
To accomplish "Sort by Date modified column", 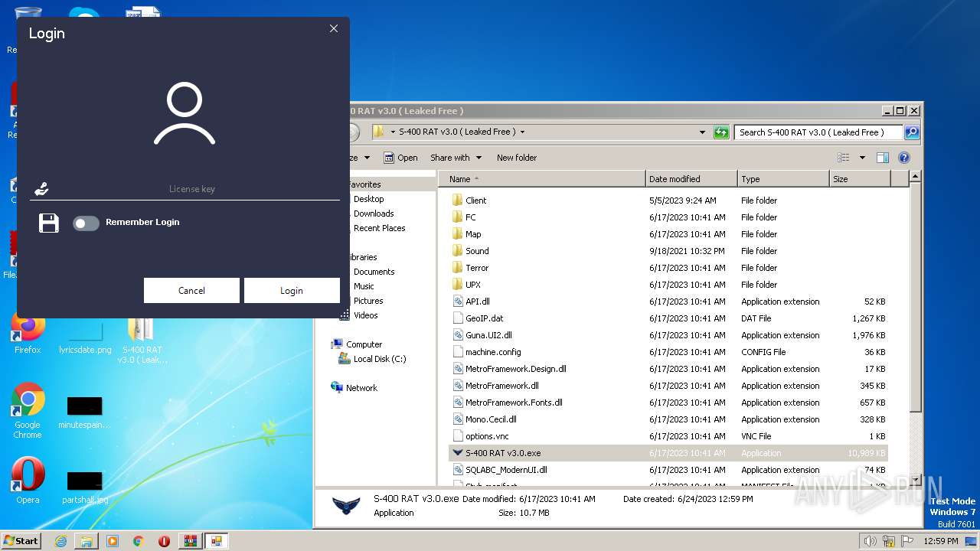I will point(691,179).
